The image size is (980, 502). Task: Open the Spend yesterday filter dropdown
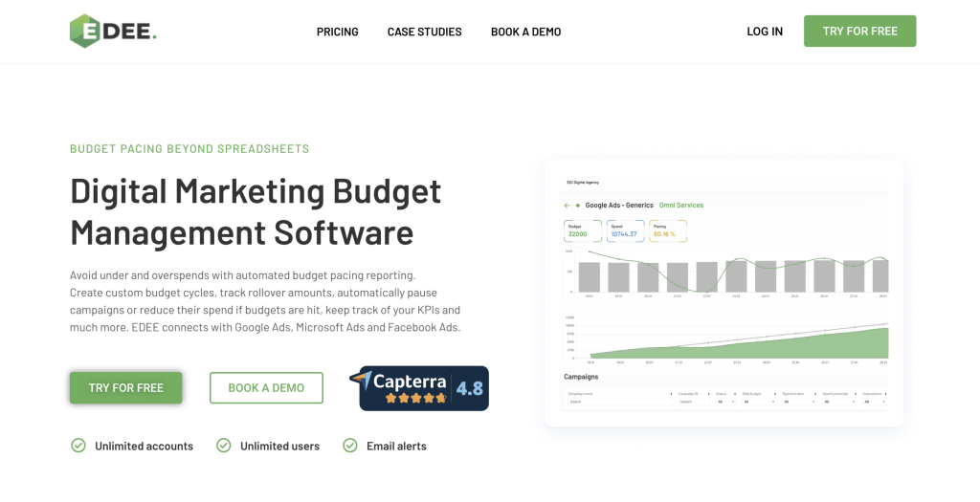[839, 402]
